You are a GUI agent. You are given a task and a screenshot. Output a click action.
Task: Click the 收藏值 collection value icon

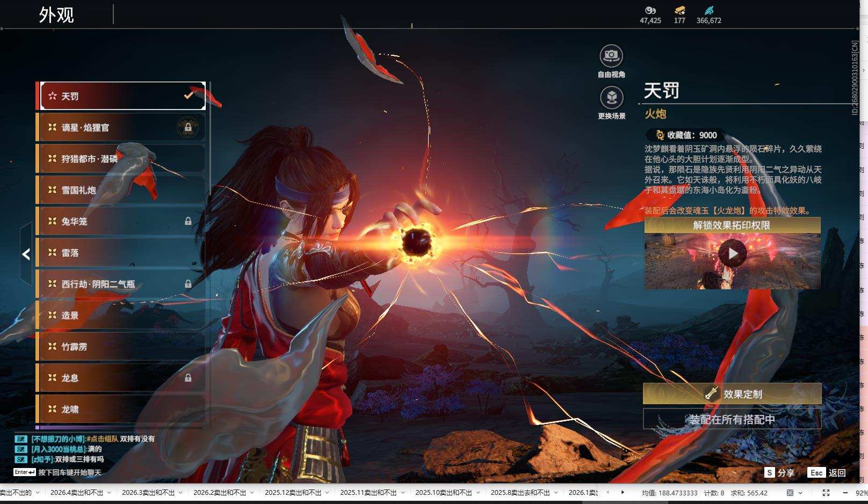(x=660, y=135)
